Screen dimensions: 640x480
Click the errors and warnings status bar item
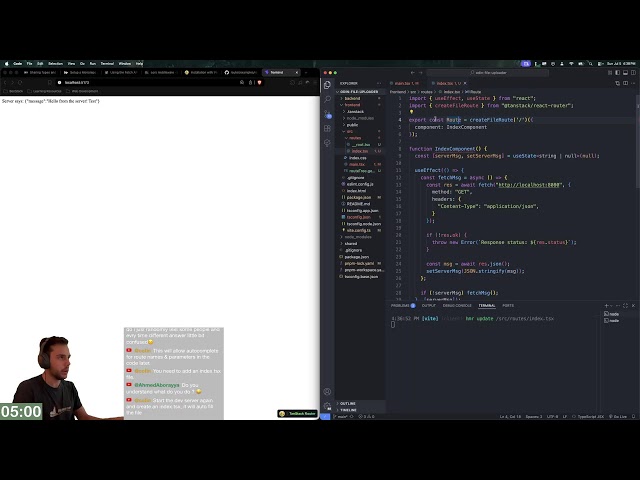[366, 416]
